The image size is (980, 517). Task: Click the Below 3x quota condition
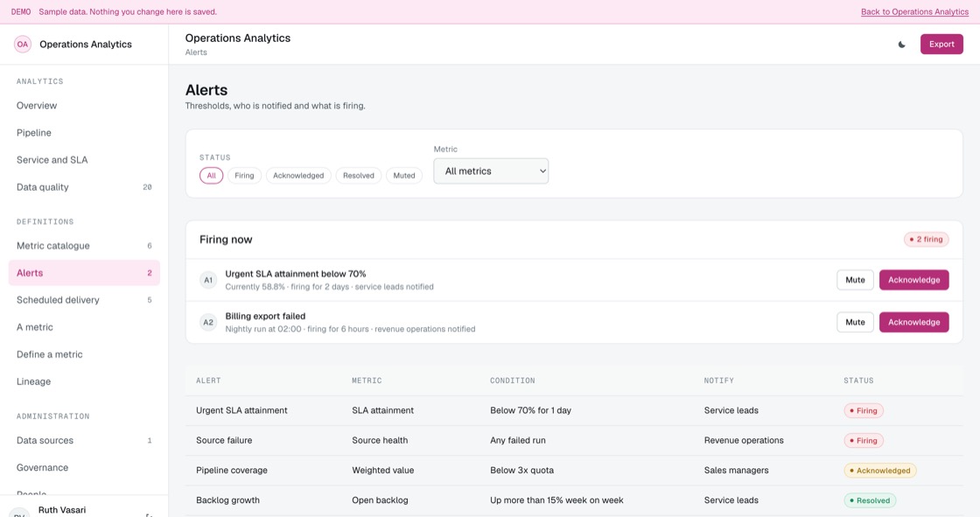pos(521,471)
